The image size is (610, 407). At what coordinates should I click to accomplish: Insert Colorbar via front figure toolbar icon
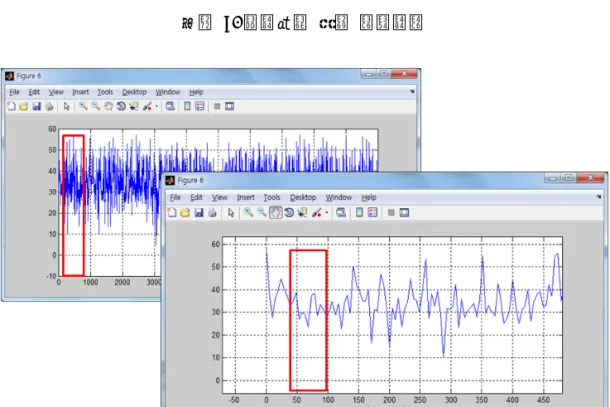point(359,212)
